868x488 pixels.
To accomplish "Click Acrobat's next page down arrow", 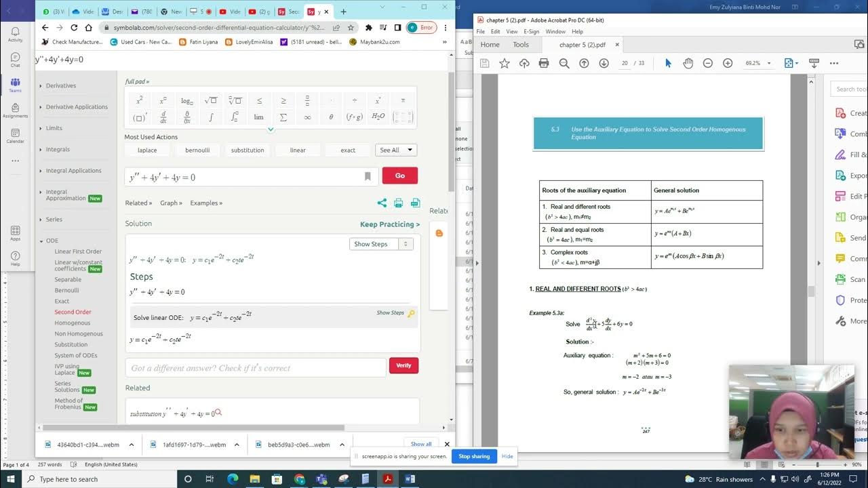I will click(x=604, y=63).
